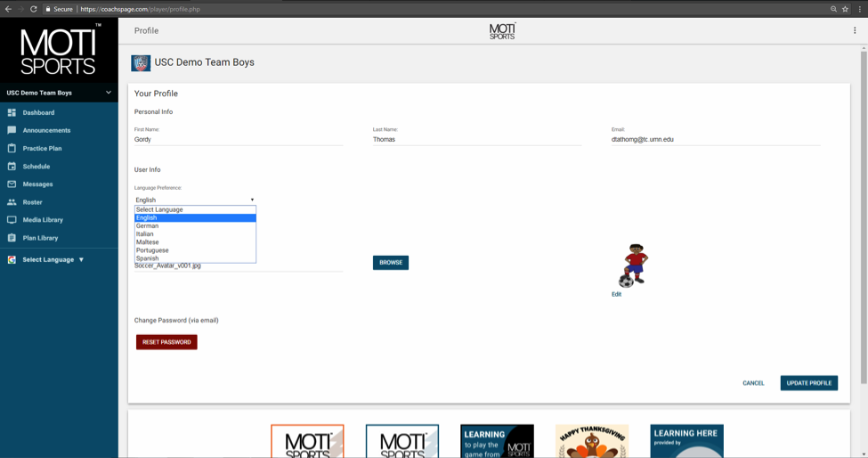
Task: Click the blue-bordered MOTI Sports thumbnail
Action: coord(402,441)
